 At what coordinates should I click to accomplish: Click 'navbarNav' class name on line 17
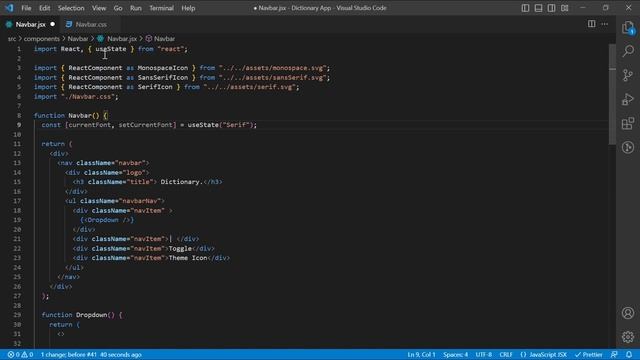[x=140, y=201]
